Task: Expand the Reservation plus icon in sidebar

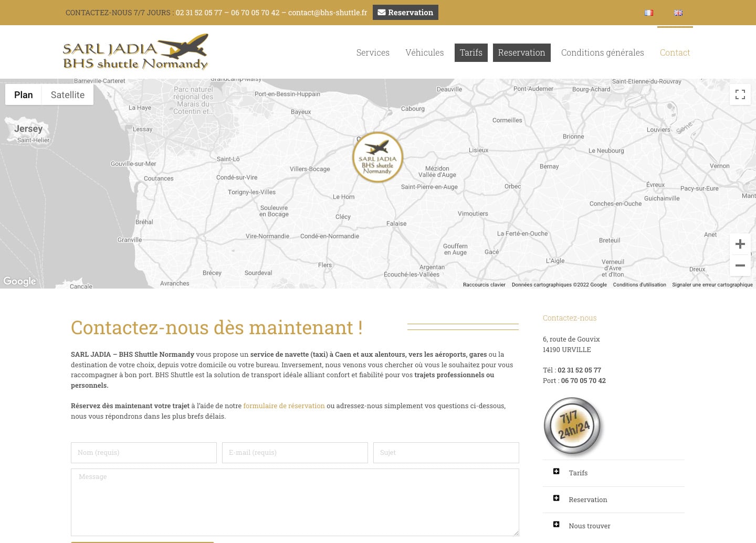Action: [x=556, y=498]
